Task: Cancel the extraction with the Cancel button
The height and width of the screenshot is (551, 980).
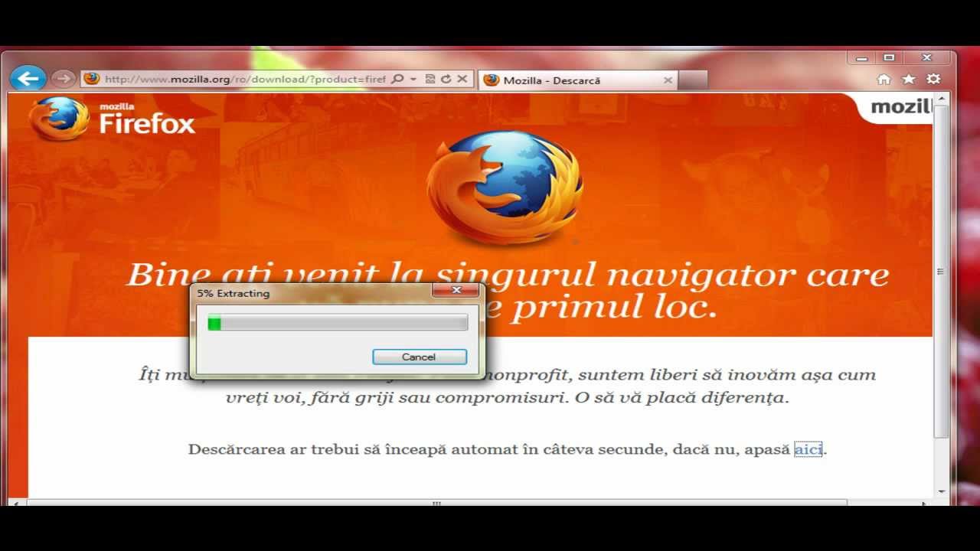Action: tap(419, 357)
